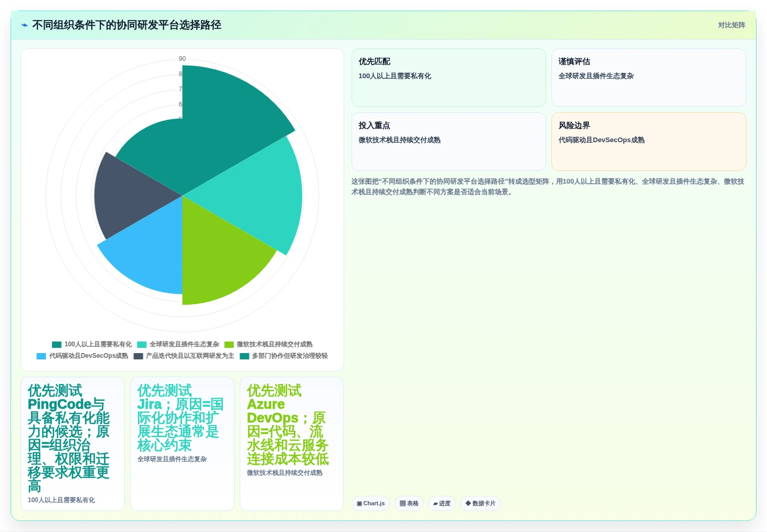Open the 风险边界 card
The image size is (767, 532).
[648, 142]
